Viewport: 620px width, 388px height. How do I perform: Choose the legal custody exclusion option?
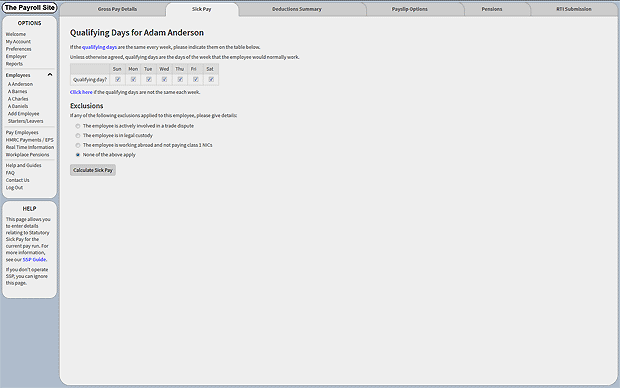click(78, 136)
